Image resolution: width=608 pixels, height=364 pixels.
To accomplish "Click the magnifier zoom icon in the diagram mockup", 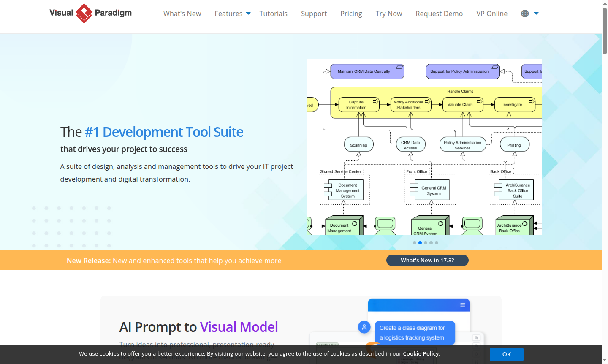I will point(476,337).
